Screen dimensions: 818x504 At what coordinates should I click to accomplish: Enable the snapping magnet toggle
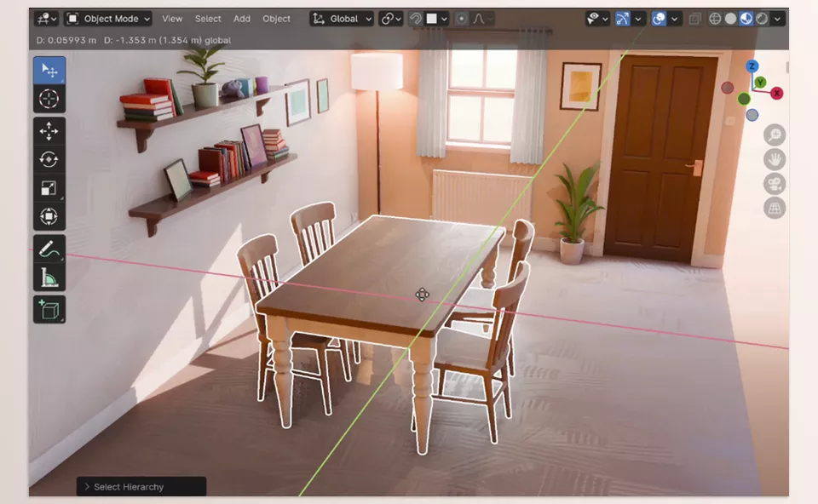pos(415,18)
